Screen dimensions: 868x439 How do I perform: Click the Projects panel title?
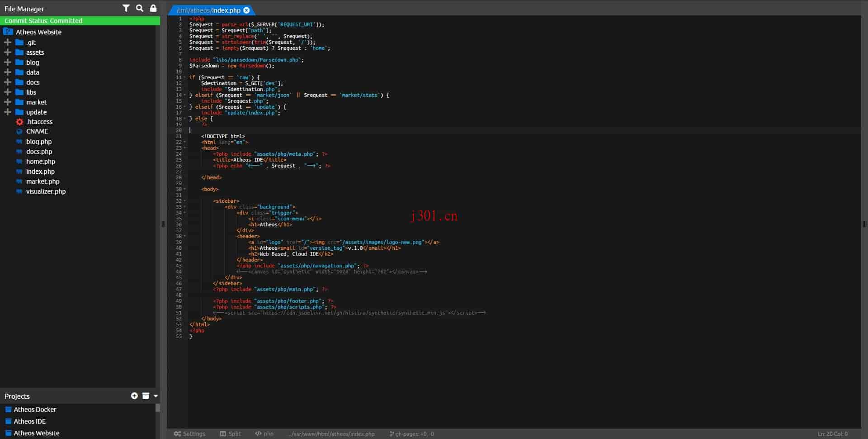tap(17, 396)
